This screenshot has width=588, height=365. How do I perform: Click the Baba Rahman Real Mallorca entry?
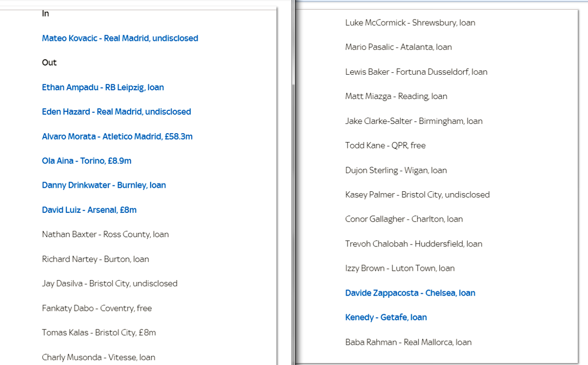coord(408,342)
